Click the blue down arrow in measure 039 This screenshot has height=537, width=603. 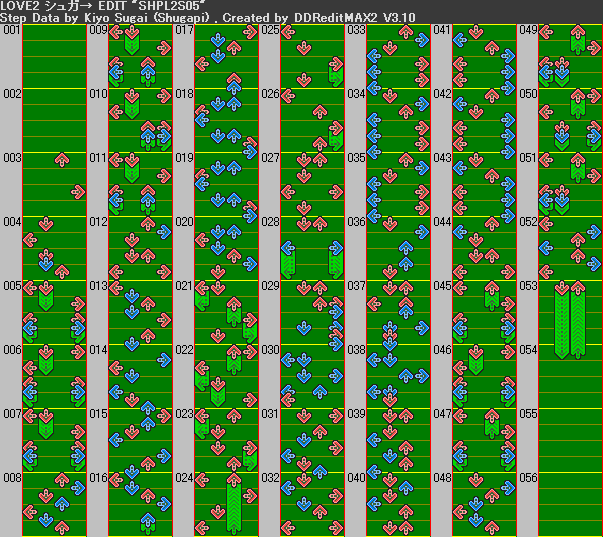[390, 456]
